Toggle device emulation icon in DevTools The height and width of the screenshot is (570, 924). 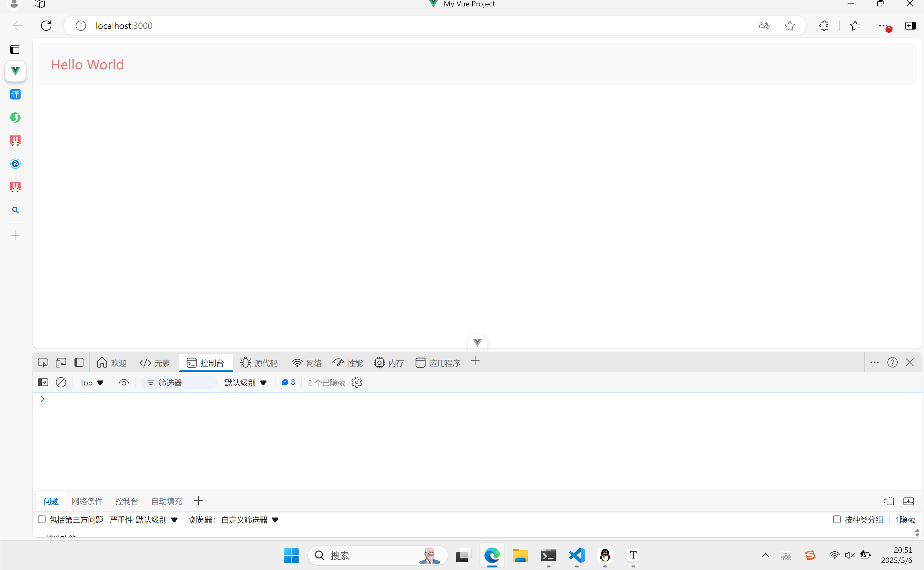coord(61,363)
